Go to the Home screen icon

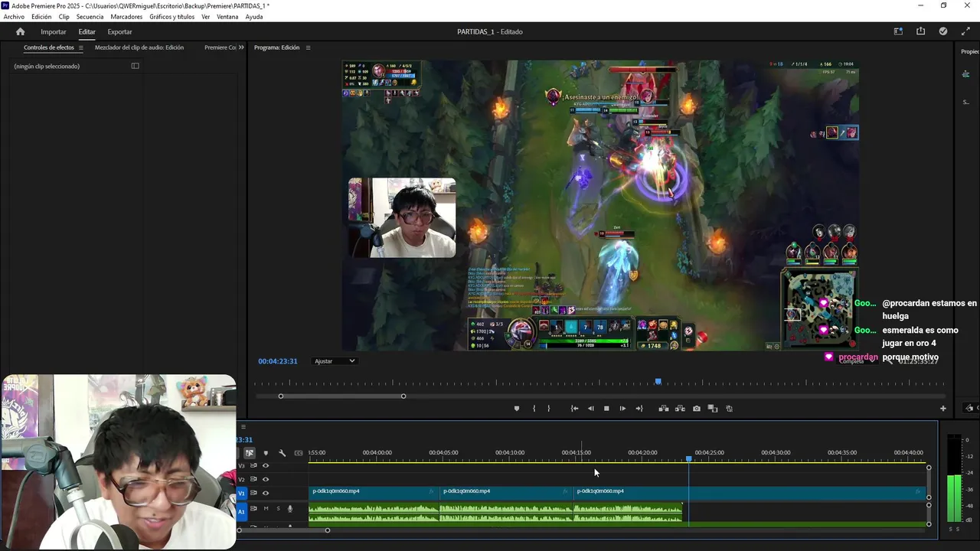click(21, 31)
